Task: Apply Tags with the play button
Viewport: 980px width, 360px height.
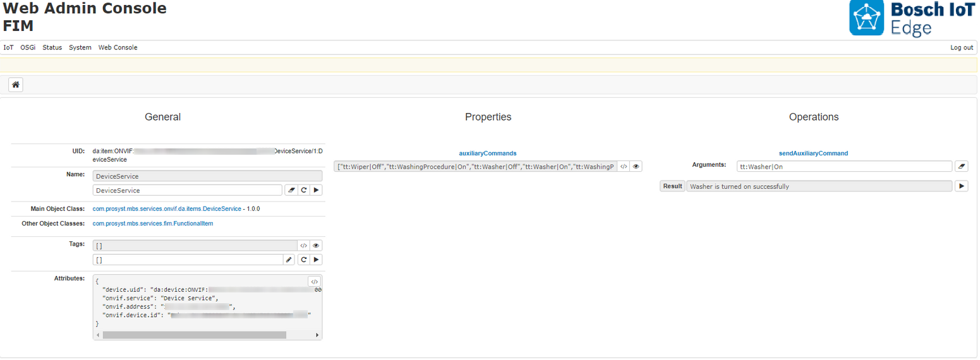Action: [316, 260]
